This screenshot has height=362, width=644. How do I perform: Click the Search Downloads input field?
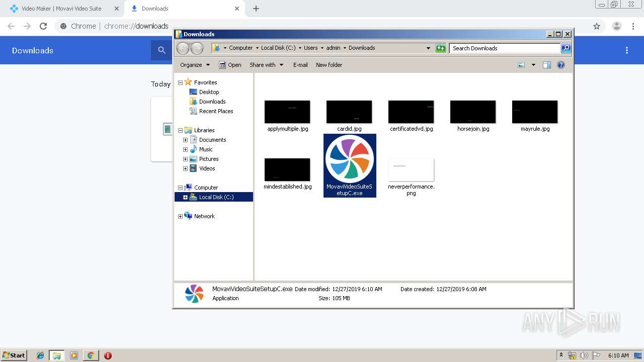(x=505, y=48)
